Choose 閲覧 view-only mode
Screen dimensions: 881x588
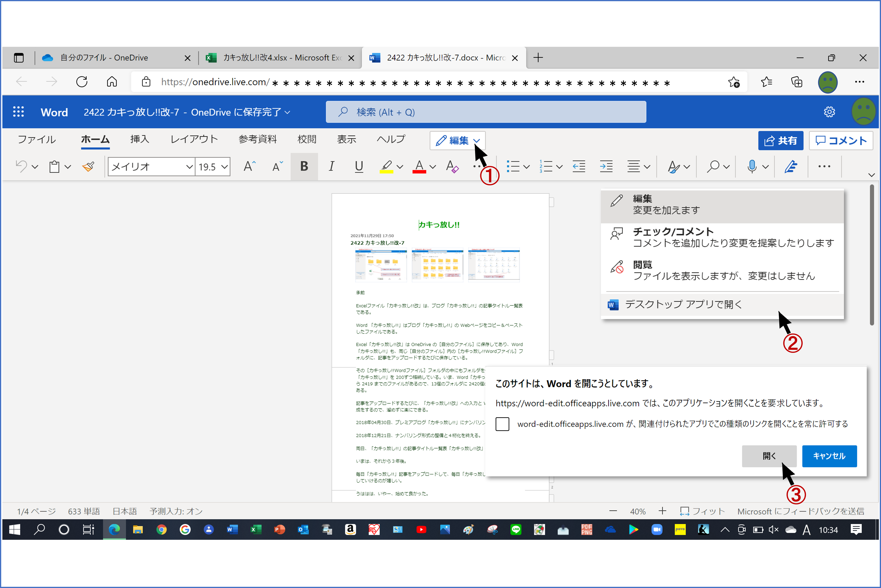click(x=722, y=270)
